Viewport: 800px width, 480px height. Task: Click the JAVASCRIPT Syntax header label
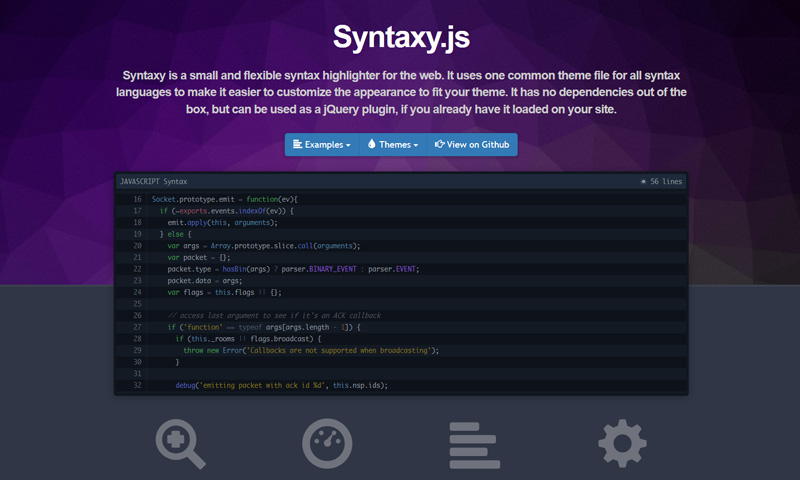tap(154, 182)
